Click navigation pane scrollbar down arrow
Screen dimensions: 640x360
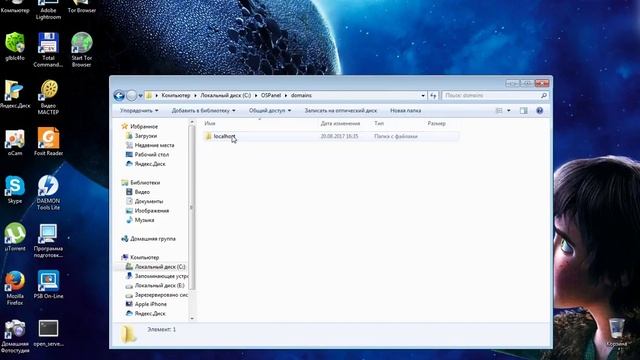point(192,318)
